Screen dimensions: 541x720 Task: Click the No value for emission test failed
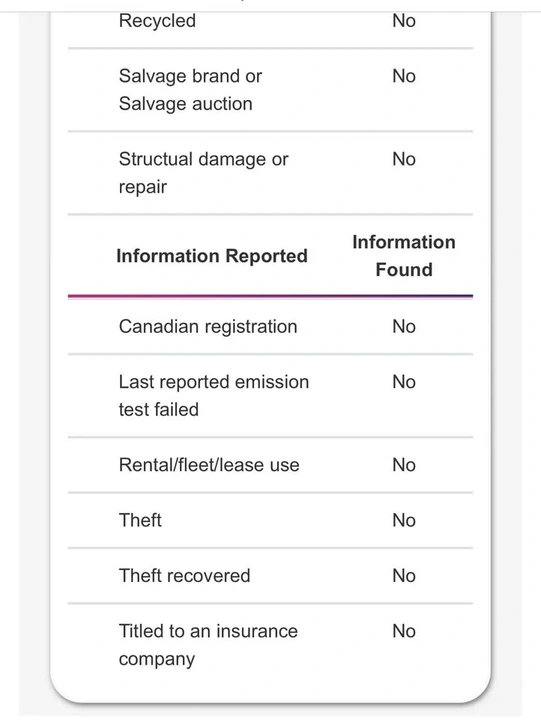click(404, 382)
